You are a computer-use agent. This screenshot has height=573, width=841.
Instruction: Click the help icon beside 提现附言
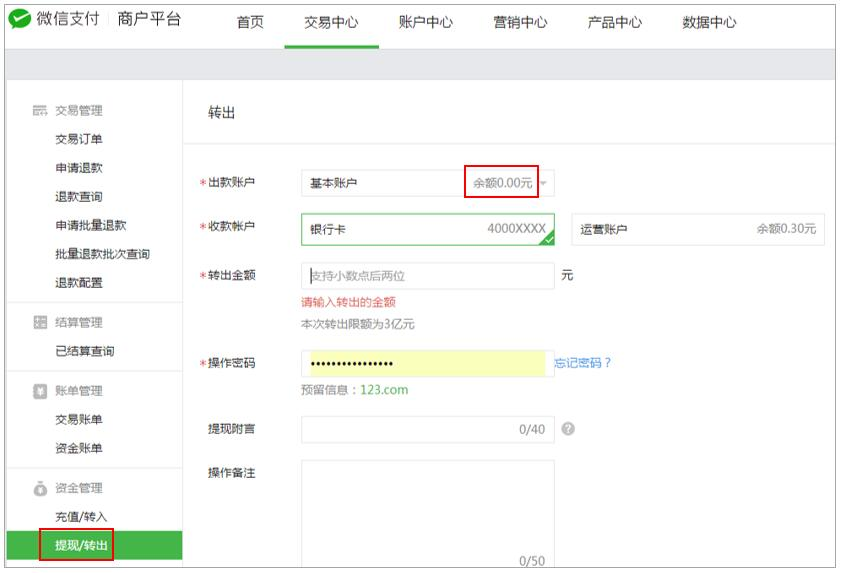click(568, 429)
